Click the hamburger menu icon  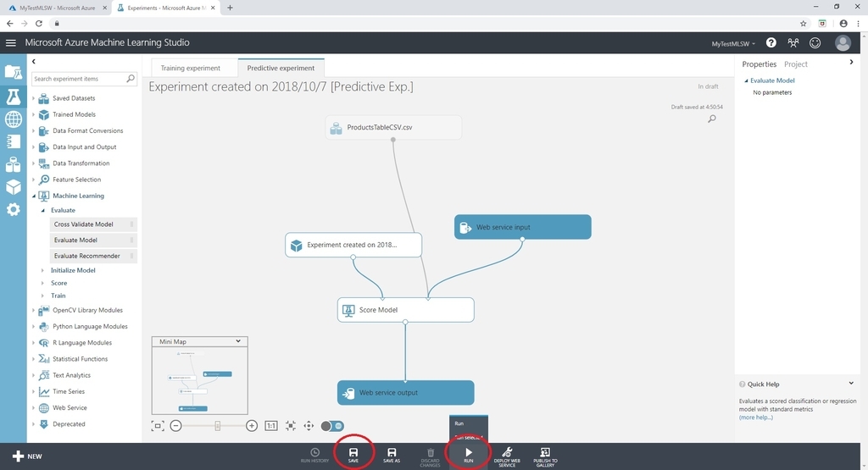click(10, 42)
